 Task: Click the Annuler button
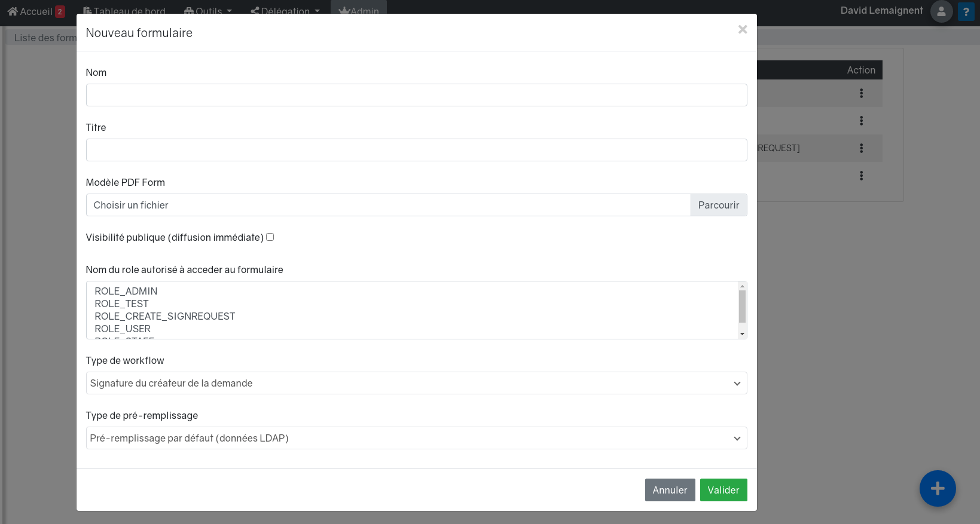click(x=670, y=490)
